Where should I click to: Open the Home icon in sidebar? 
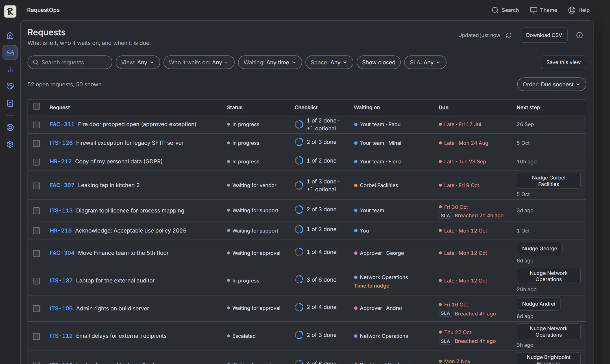(10, 36)
